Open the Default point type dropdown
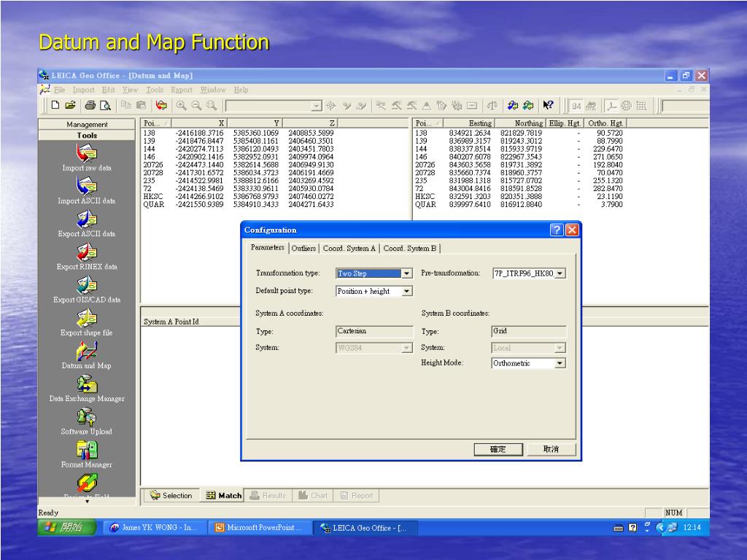This screenshot has height=560, width=747. click(406, 291)
